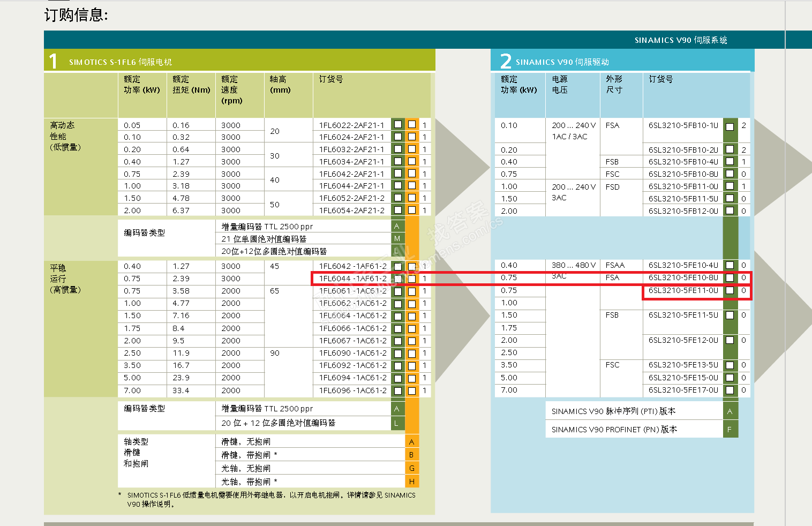Image resolution: width=812 pixels, height=526 pixels.
Task: Click the green M encoder code cell
Action: pyautogui.click(x=397, y=238)
